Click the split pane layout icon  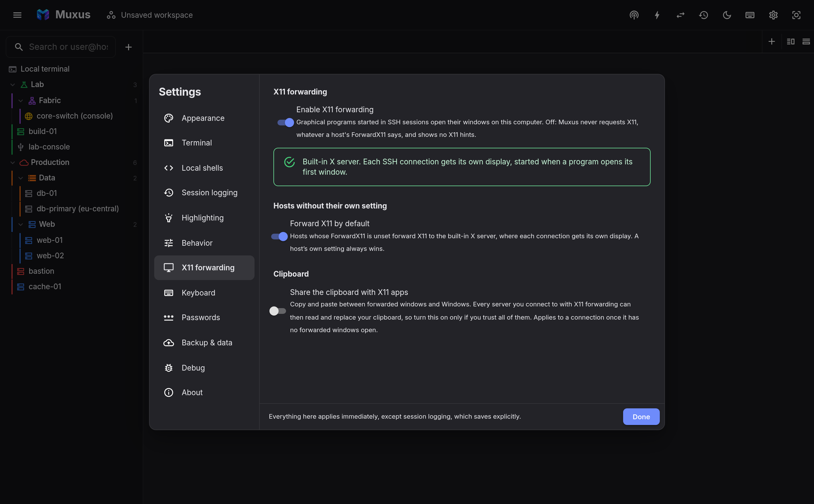coord(791,41)
